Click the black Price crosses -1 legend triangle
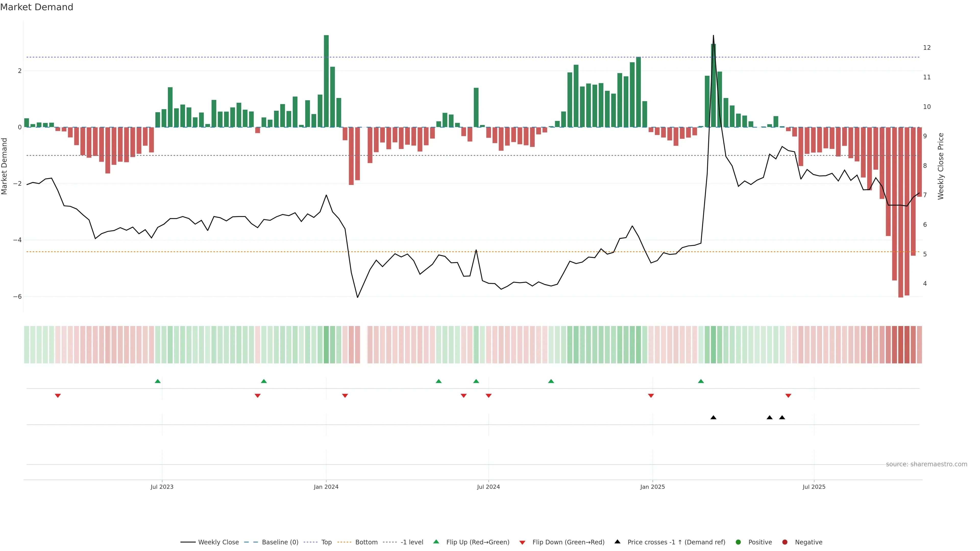Viewport: 980px width, 551px height. pyautogui.click(x=617, y=542)
